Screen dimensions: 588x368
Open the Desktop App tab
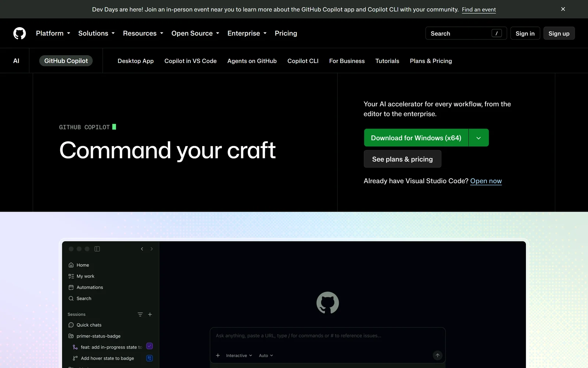click(x=136, y=61)
